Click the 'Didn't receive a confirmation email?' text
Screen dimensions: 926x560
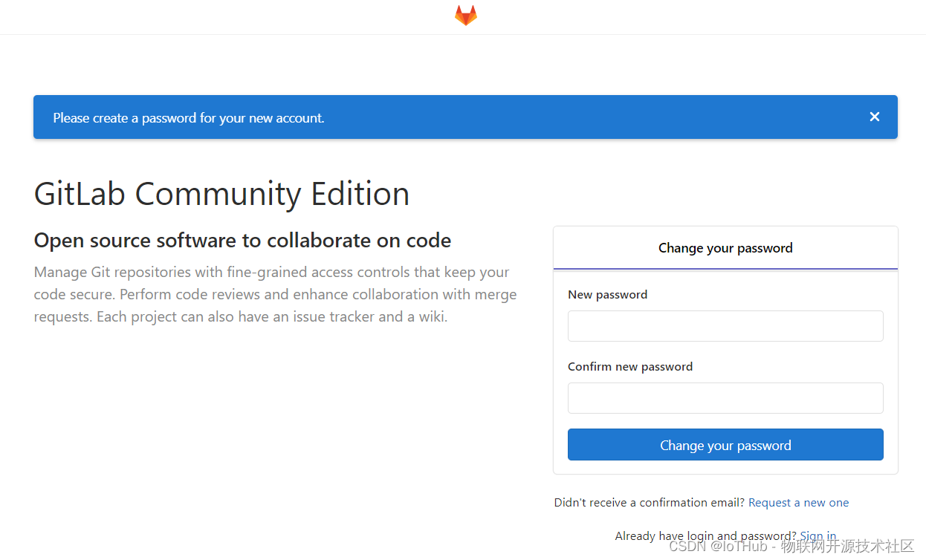point(649,503)
